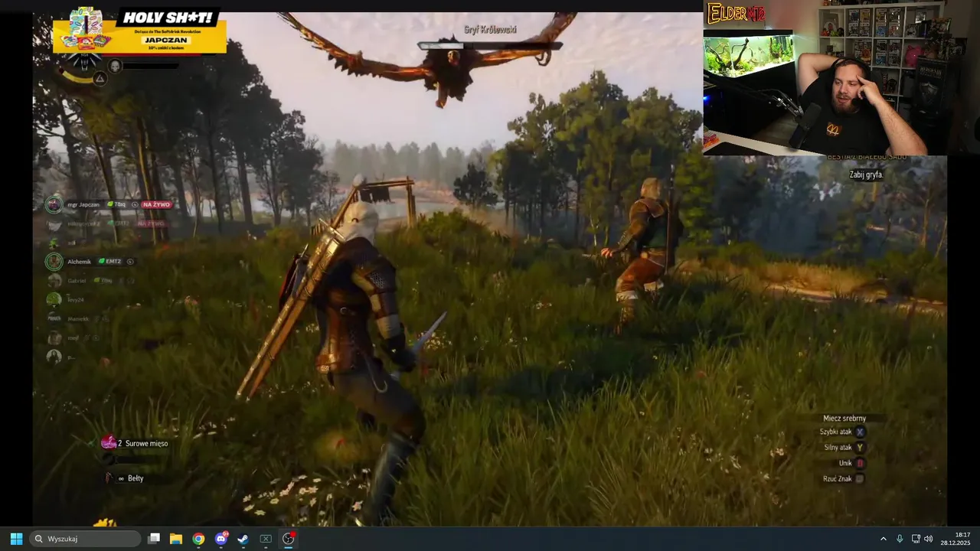Click the 78iq tag beside mgr Japczan
The width and height of the screenshot is (980, 551).
point(116,204)
